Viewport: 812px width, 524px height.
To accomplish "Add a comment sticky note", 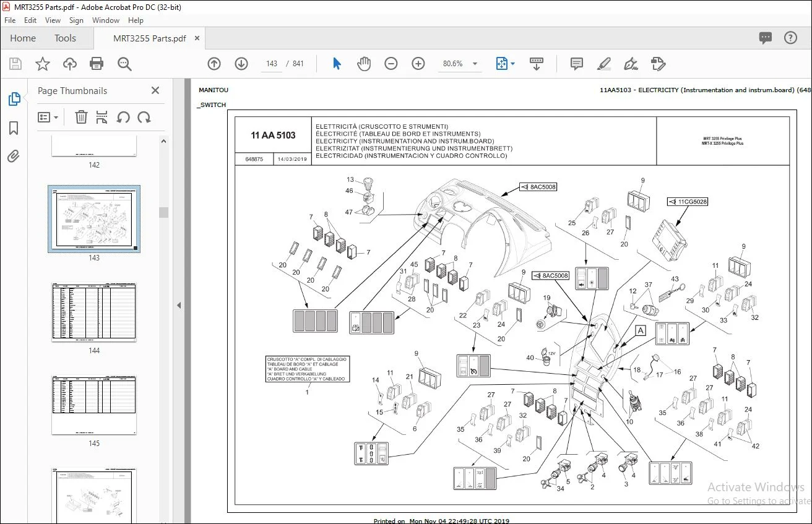I will 577,64.
